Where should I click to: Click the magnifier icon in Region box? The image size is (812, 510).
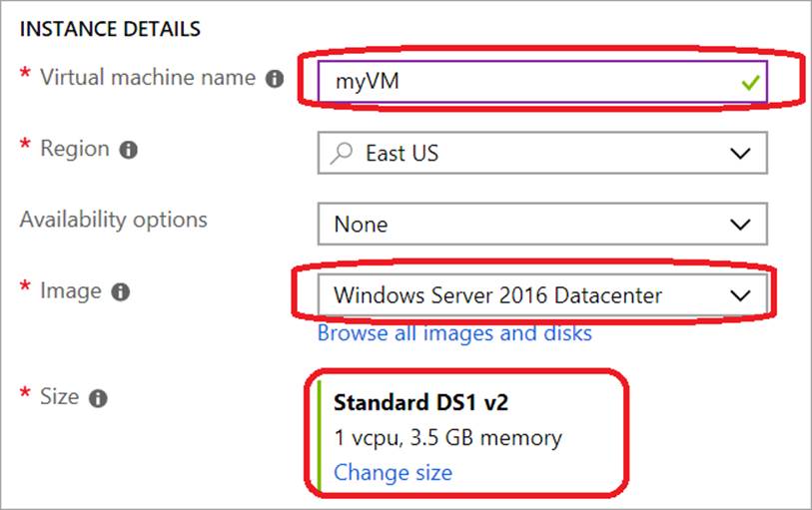342,154
